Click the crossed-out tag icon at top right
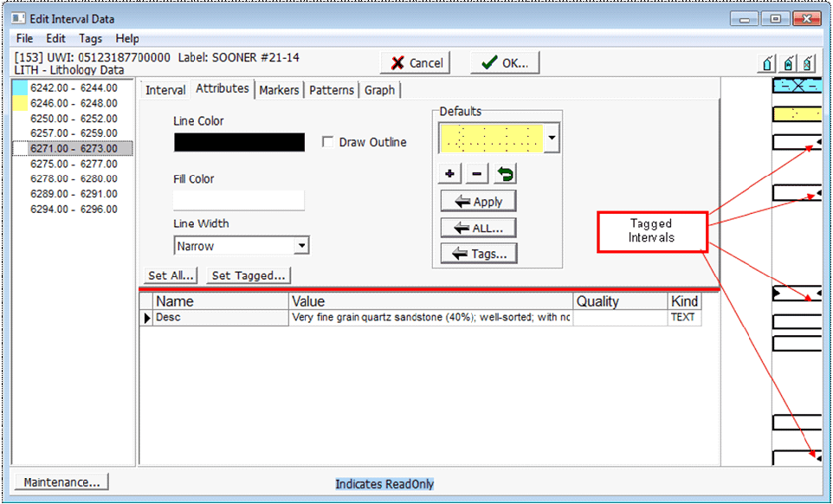 (808, 63)
